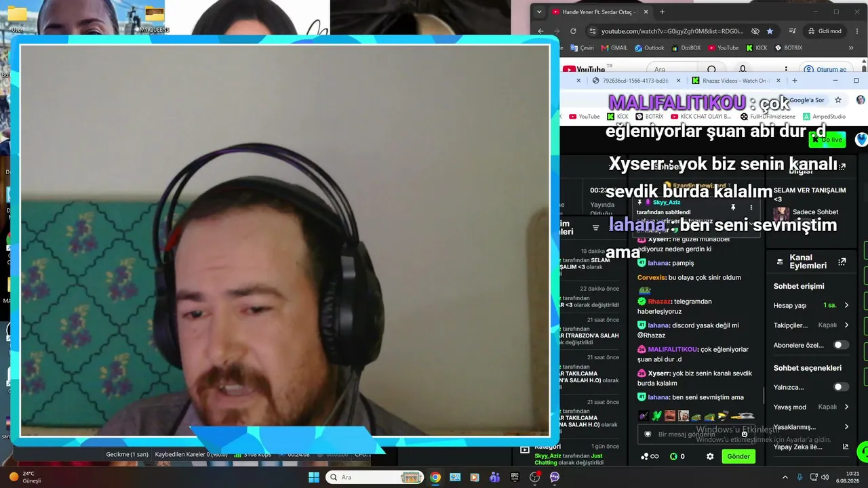Open the KİCK CHAT OLAYI B... bookmark
Screen dimensions: 868x488
pos(702,117)
